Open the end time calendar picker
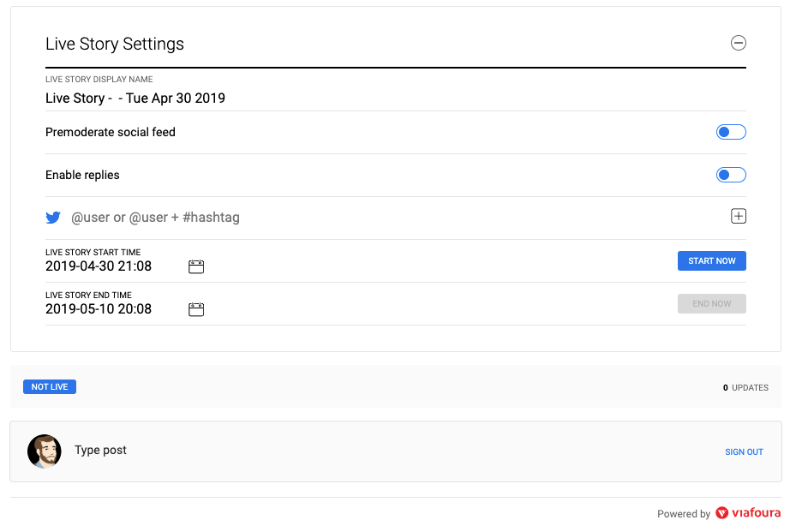The height and width of the screenshot is (532, 790). click(196, 309)
